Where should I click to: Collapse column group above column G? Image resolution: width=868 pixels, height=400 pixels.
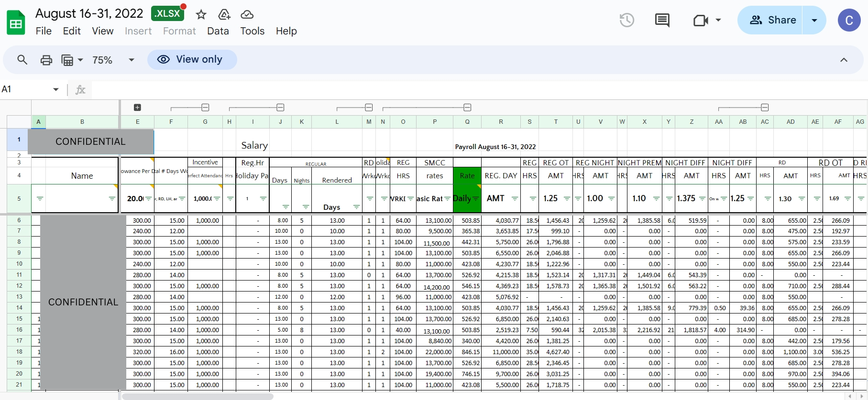click(x=205, y=108)
